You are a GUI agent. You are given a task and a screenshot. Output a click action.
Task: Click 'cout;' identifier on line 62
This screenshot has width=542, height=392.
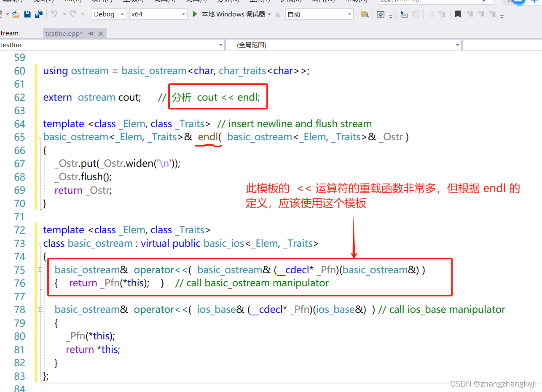pos(129,97)
